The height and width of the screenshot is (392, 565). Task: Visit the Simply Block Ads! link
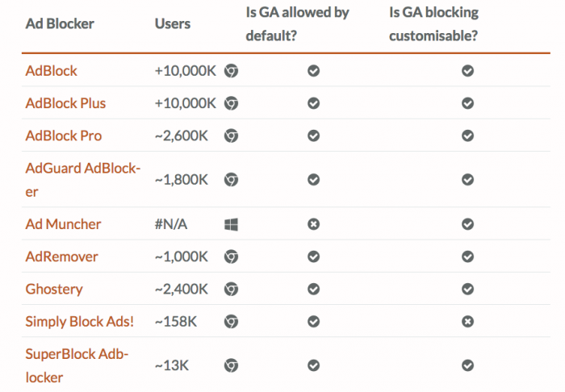(x=80, y=321)
